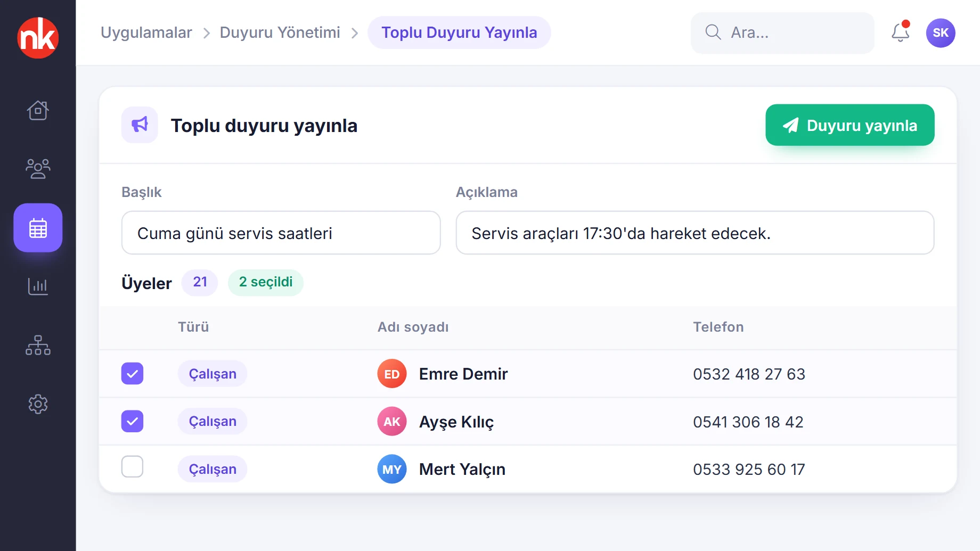Click phone number 0532 418 27 63
980x551 pixels.
tap(749, 374)
